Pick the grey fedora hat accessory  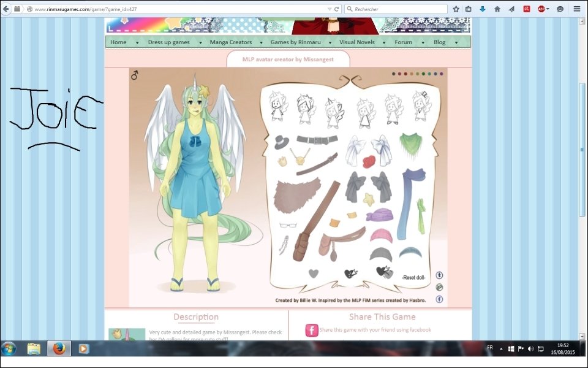[x=282, y=142]
